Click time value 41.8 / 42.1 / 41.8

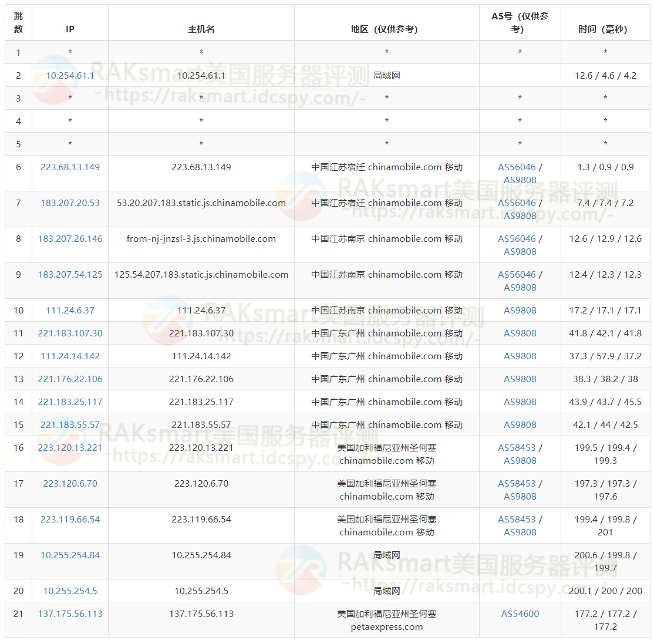point(606,333)
